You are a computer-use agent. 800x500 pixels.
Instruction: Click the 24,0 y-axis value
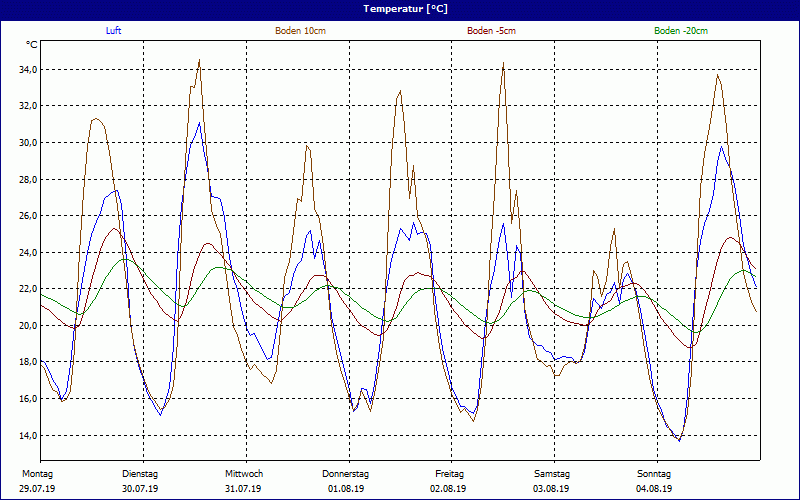point(29,253)
